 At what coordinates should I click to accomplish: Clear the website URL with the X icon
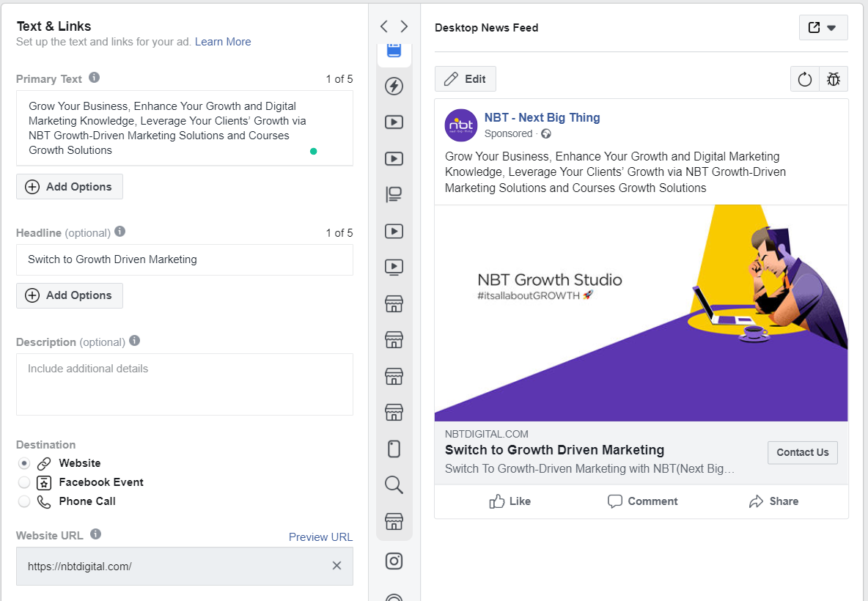click(x=336, y=566)
